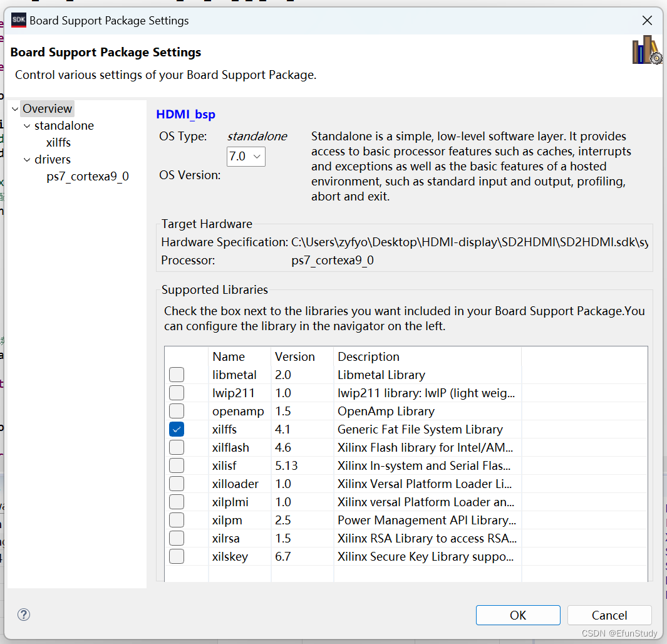Close the Board Support Package Settings dialog
Image resolution: width=667 pixels, height=644 pixels.
[x=647, y=21]
